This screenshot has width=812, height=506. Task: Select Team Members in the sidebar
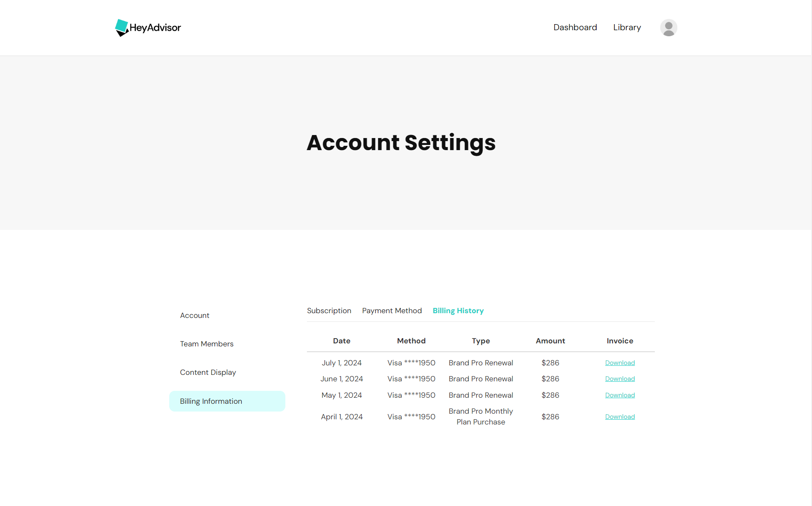click(207, 344)
